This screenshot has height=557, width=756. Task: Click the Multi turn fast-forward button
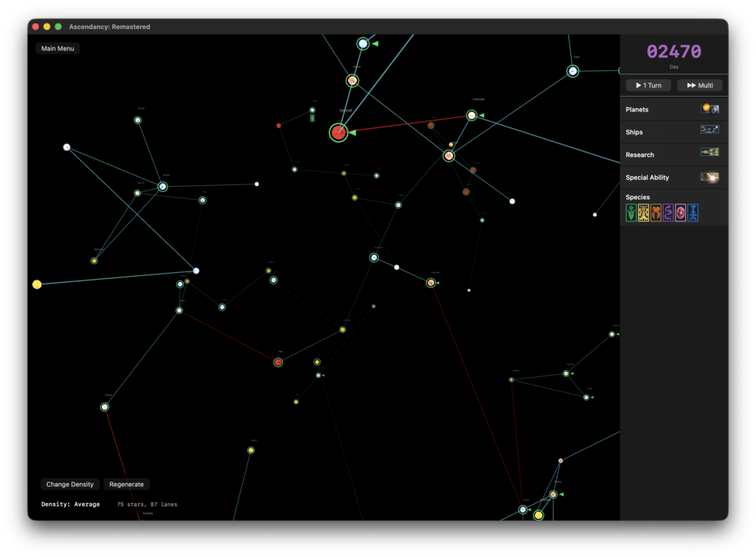(700, 86)
